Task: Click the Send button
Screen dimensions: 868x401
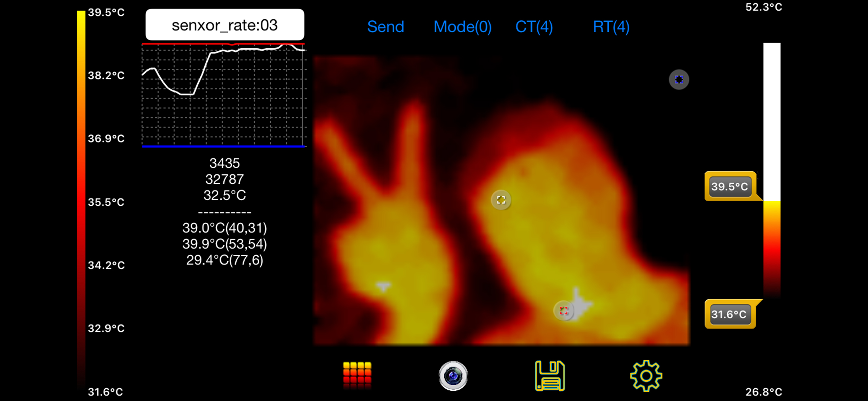Action: coord(385,26)
